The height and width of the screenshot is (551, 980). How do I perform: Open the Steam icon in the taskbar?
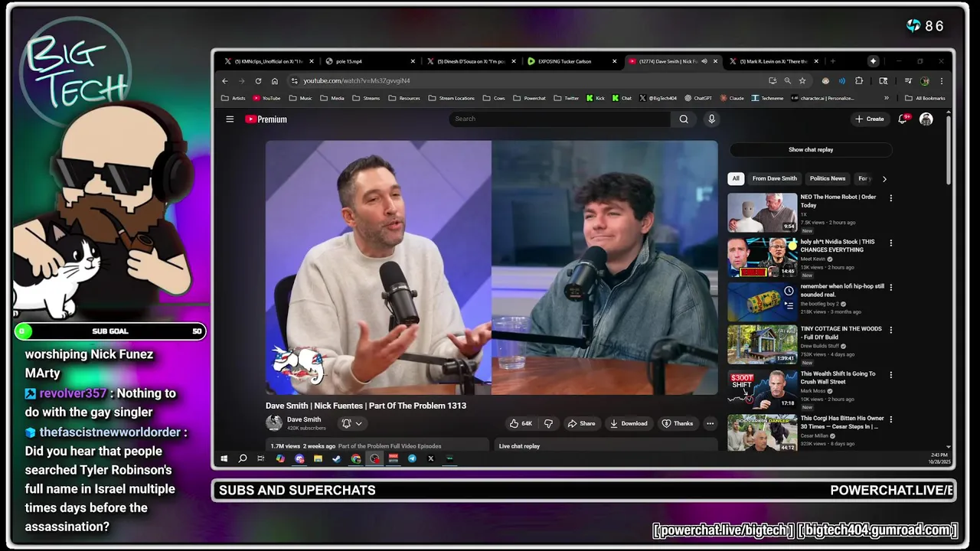click(x=337, y=458)
